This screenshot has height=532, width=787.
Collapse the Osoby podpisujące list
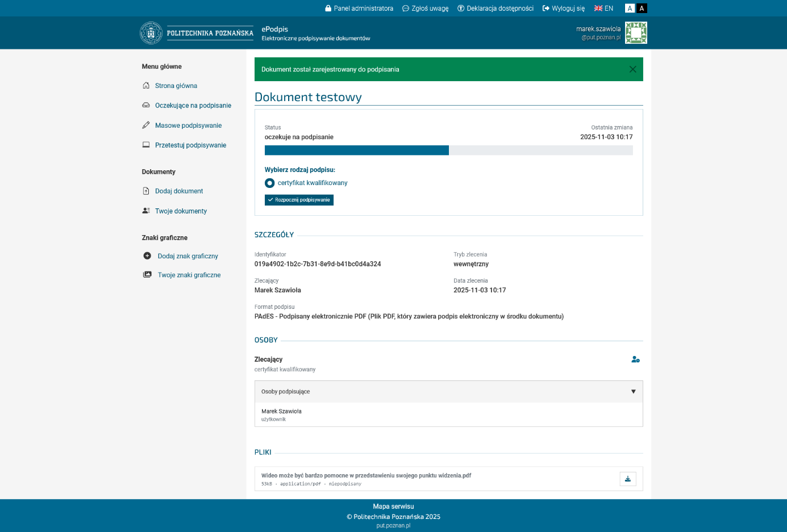633,392
